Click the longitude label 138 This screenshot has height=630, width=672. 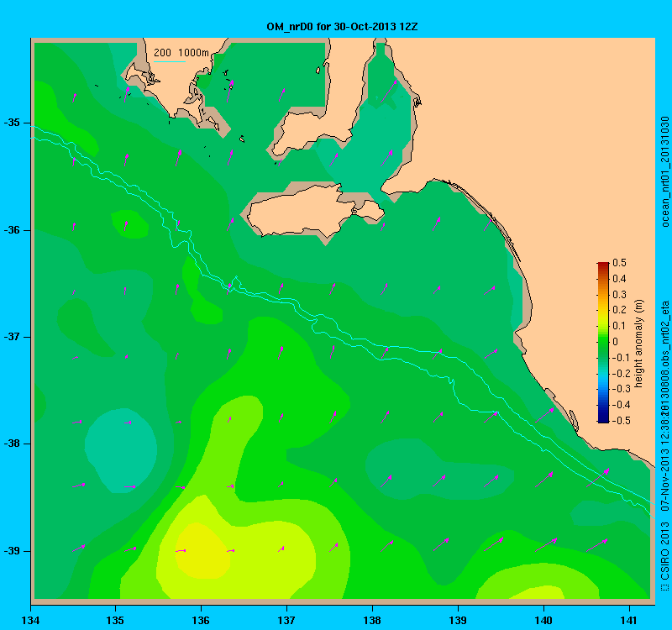(372, 620)
